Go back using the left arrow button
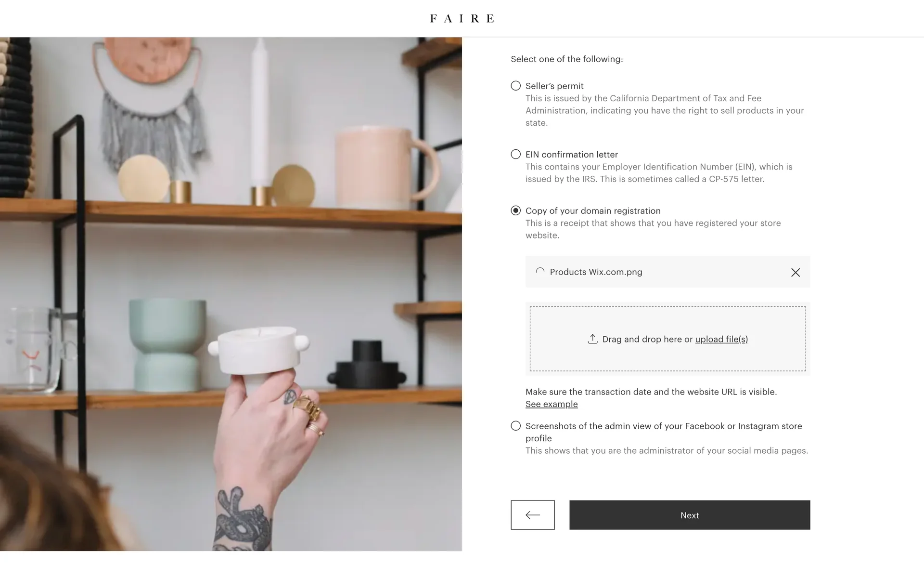924x578 pixels. point(533,515)
